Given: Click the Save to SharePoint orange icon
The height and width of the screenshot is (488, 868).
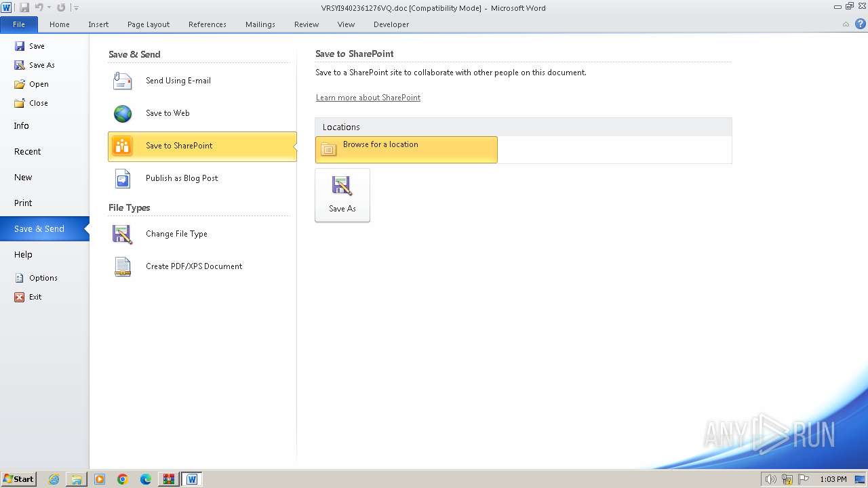Looking at the screenshot, I should coord(123,146).
